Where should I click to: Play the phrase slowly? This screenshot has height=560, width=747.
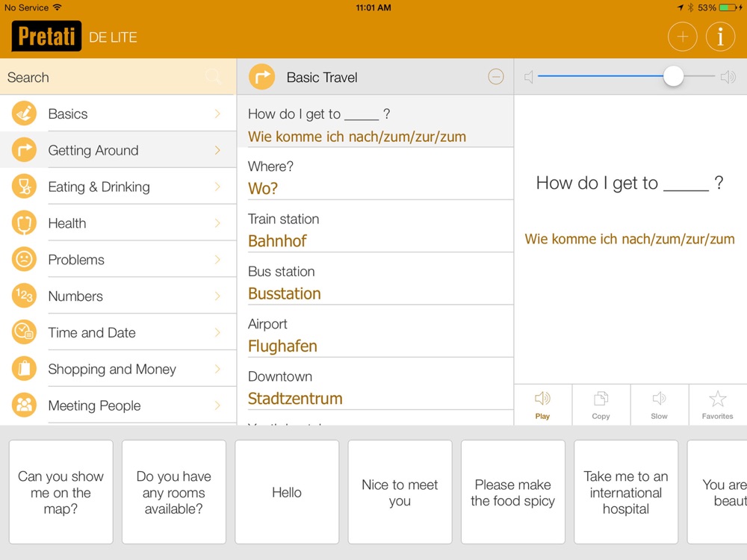tap(660, 405)
